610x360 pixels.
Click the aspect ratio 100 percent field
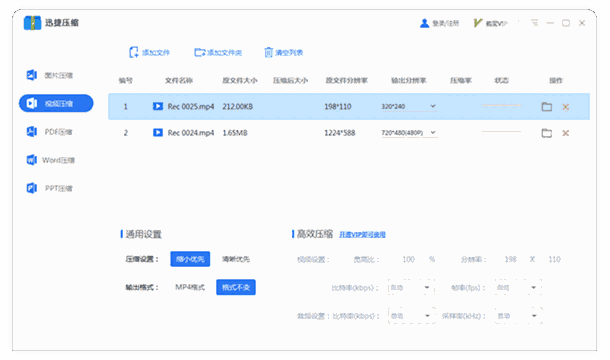pos(408,259)
